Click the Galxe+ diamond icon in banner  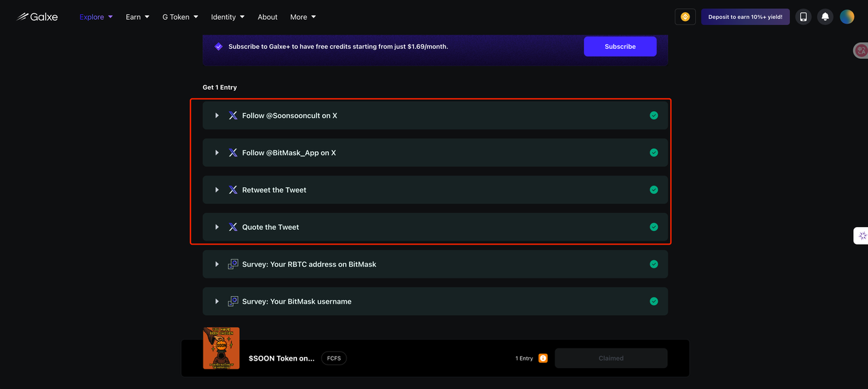tap(218, 47)
